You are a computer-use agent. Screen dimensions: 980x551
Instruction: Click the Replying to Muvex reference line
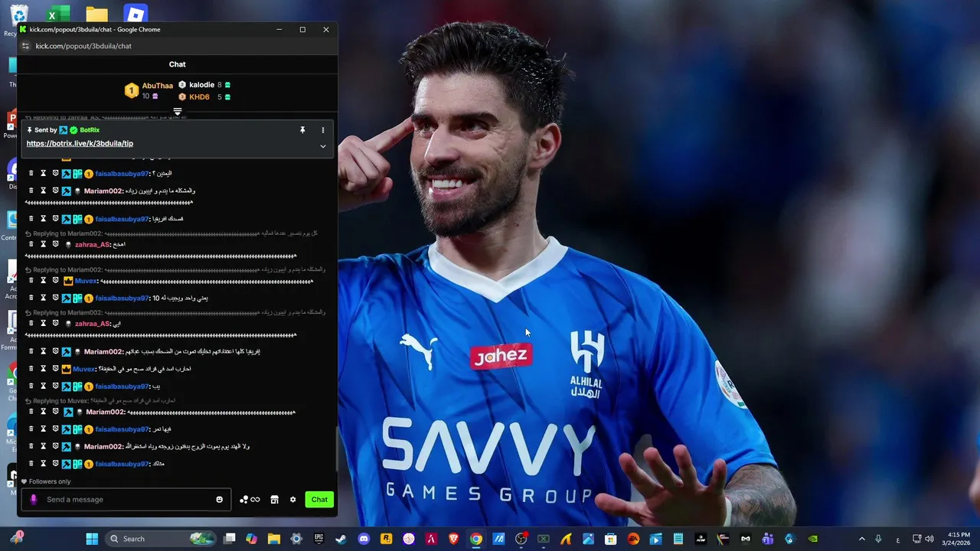point(100,401)
